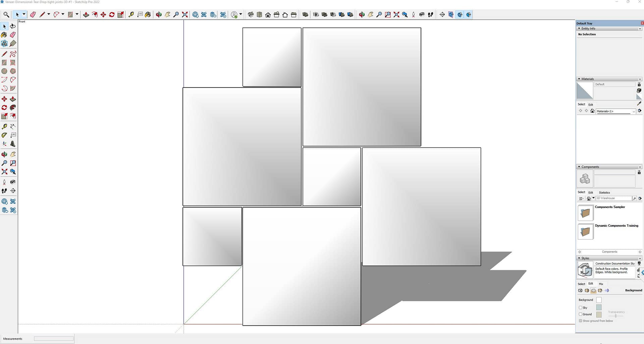Switch to the Mix tab in Styles

pos(601,284)
